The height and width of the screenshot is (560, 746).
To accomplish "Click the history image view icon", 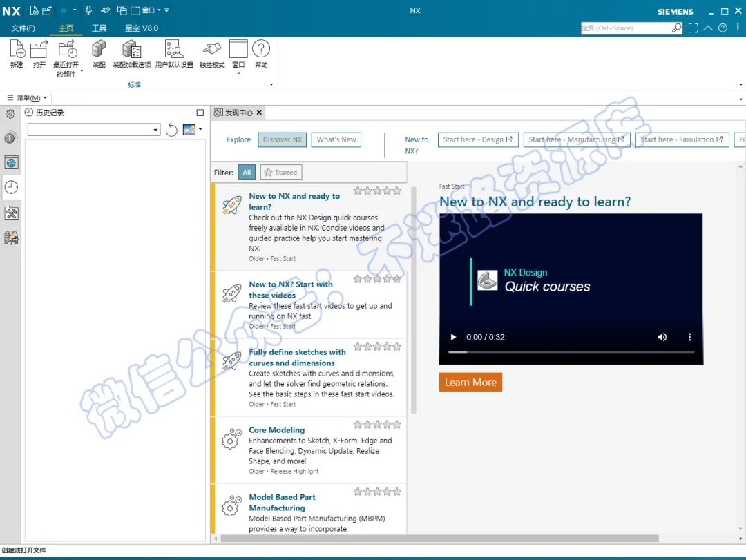I will pos(189,129).
